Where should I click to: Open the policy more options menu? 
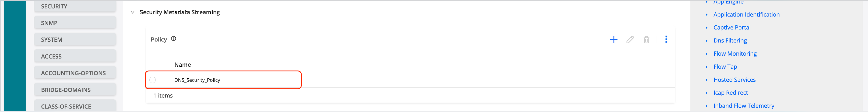click(x=666, y=39)
